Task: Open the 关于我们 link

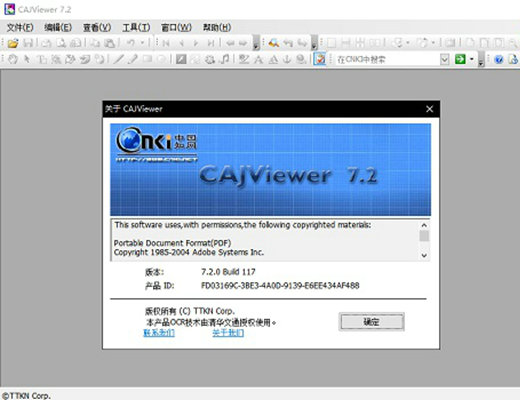Action: tap(228, 333)
